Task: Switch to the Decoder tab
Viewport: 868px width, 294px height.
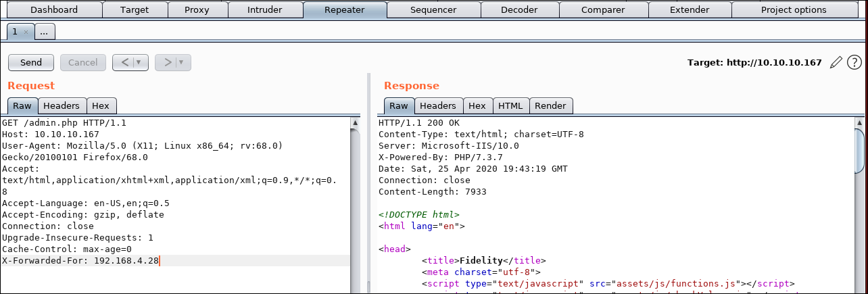Action: coord(519,10)
